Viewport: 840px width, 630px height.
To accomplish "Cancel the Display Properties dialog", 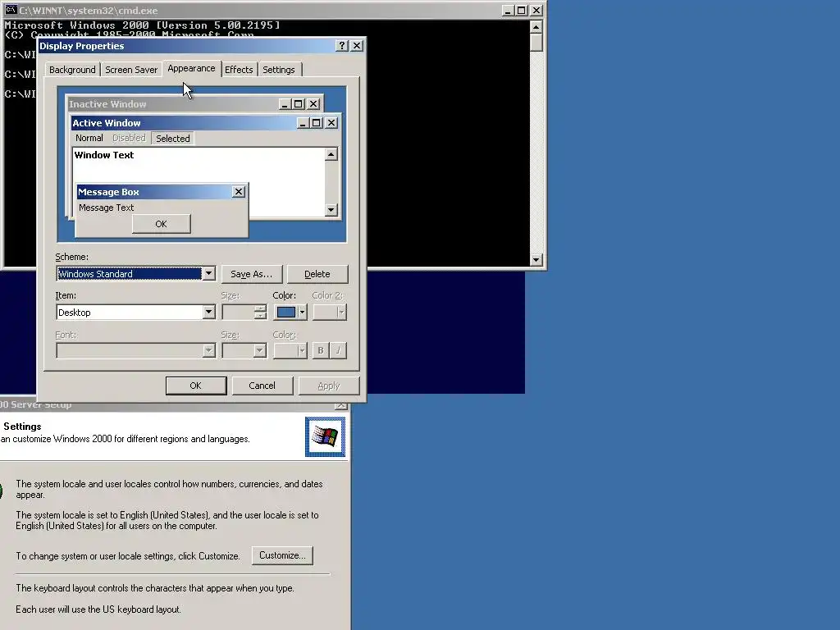I will tap(262, 386).
